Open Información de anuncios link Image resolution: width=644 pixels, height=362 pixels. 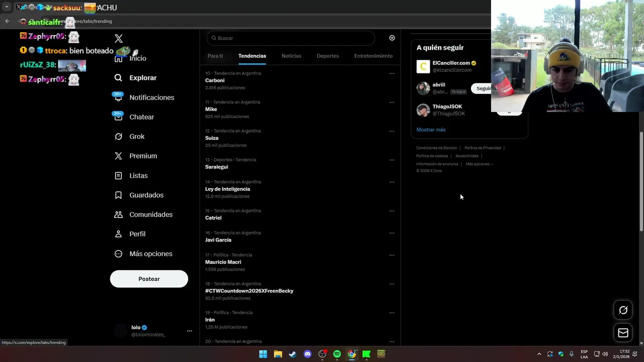437,164
